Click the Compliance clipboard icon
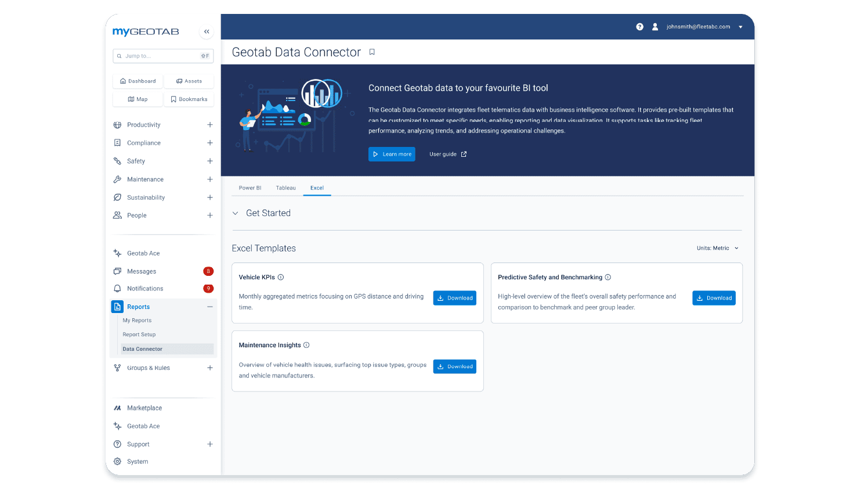The width and height of the screenshot is (868, 489). (117, 143)
